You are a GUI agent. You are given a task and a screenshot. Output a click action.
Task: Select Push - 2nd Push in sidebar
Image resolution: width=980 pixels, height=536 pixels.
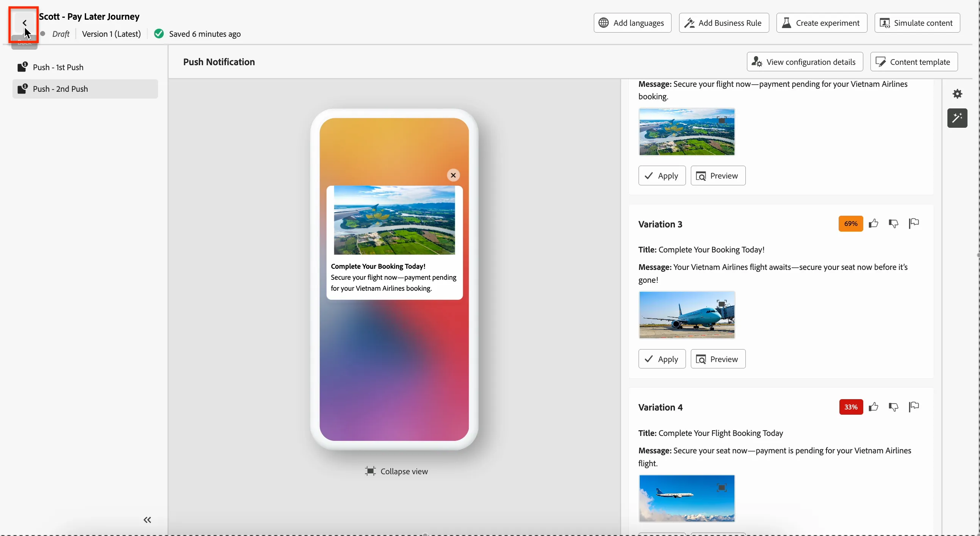(85, 89)
